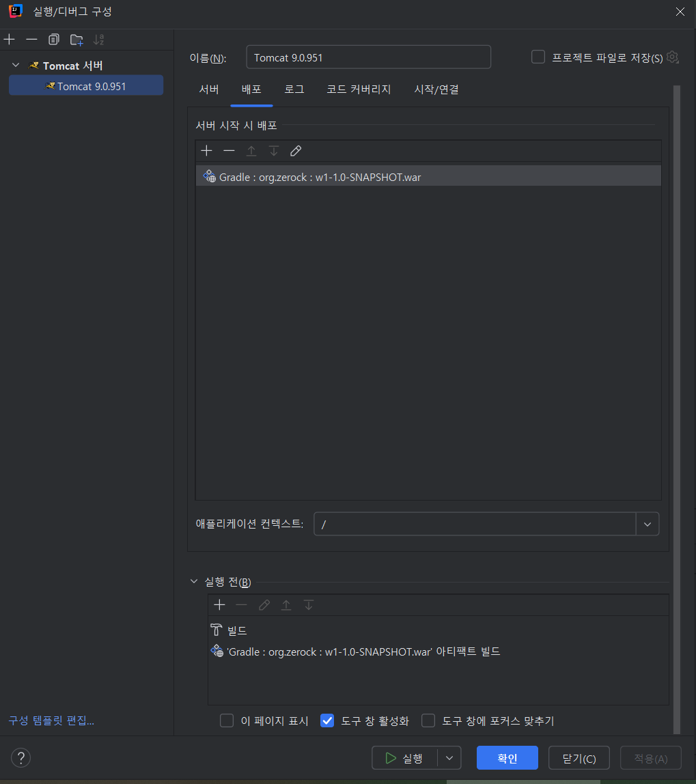
Task: Move the before-launch task up
Action: [286, 605]
